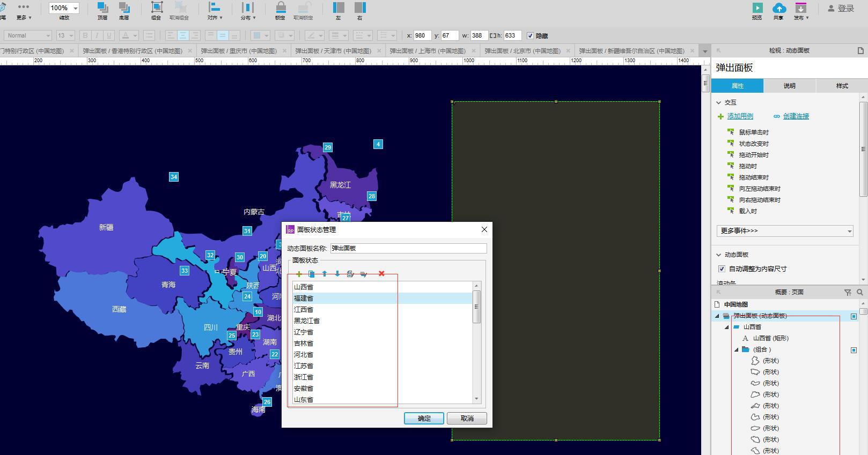
Task: Open tab 弹出面板 / 北京市
Action: 522,51
